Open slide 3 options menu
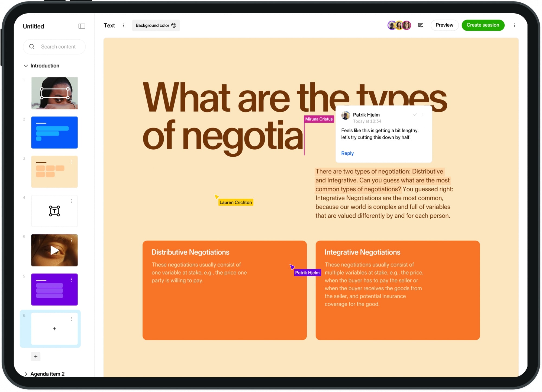Viewport: 542px width, 392px height. [72, 162]
